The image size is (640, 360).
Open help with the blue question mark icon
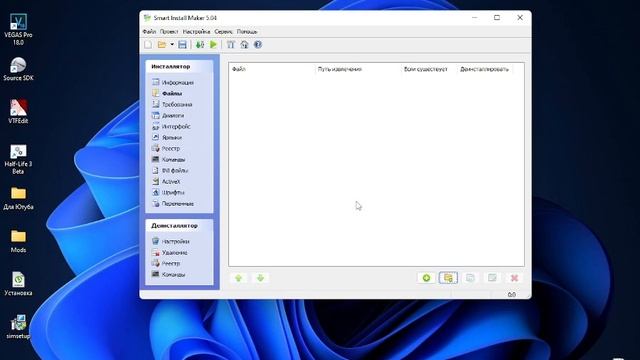[x=258, y=44]
